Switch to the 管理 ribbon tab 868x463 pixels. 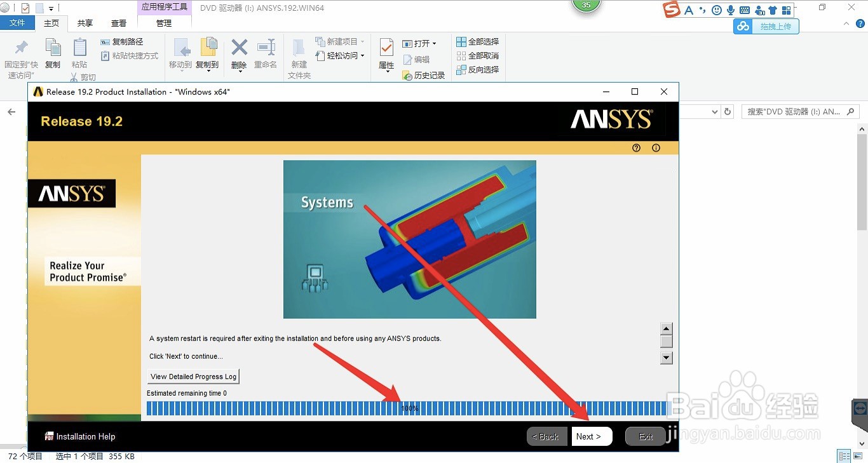click(164, 23)
